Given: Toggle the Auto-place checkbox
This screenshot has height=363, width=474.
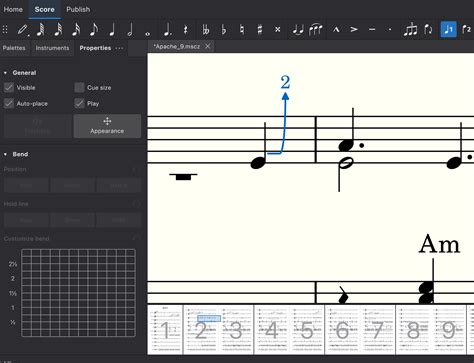Looking at the screenshot, I should (x=9, y=103).
